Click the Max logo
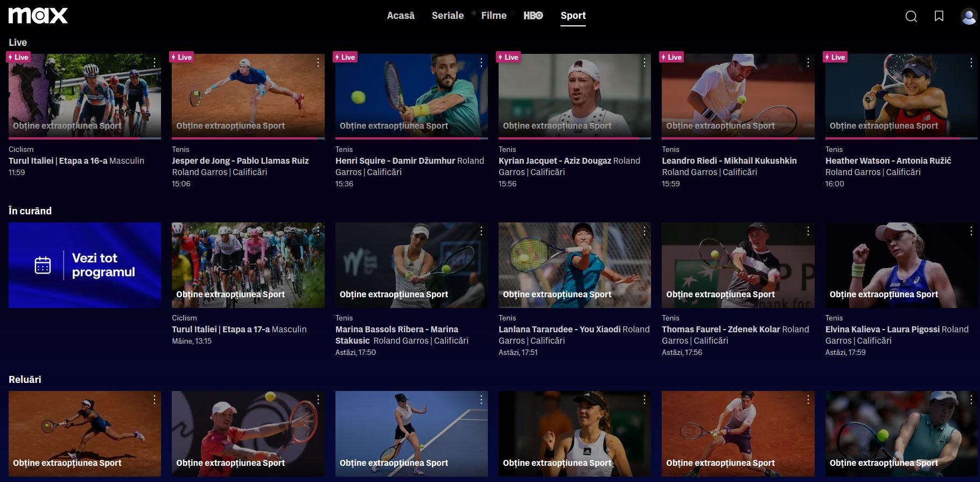 (x=38, y=16)
